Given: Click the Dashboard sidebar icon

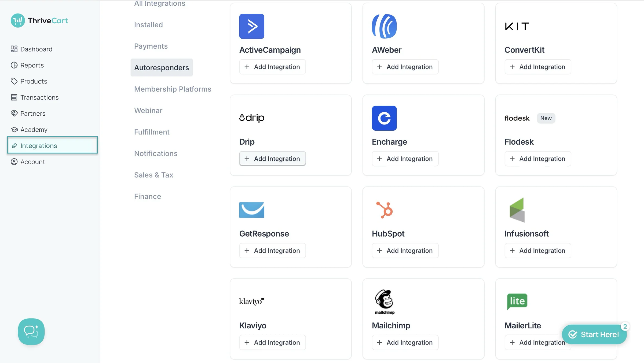Looking at the screenshot, I should click(14, 49).
